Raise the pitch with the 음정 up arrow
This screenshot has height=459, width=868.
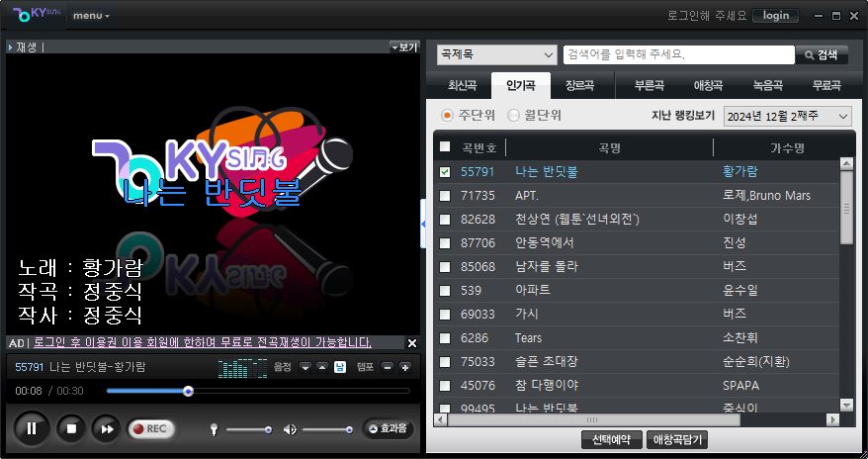tap(322, 367)
